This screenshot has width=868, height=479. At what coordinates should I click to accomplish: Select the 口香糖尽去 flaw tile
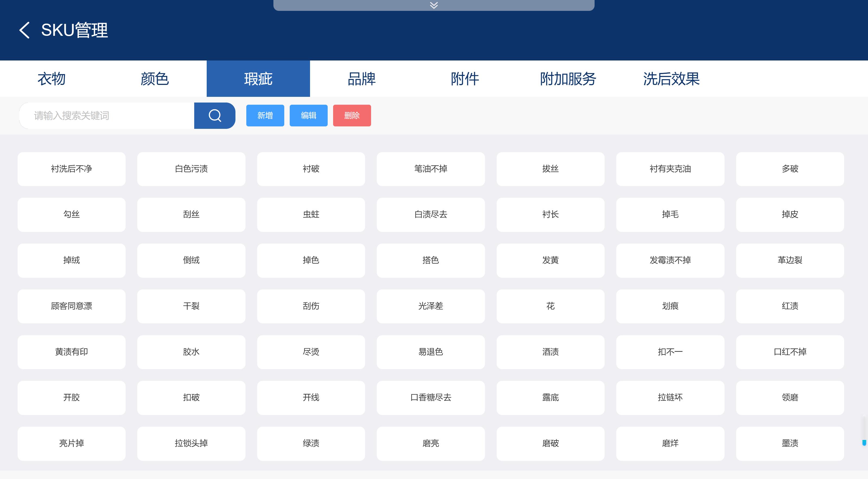click(x=431, y=397)
